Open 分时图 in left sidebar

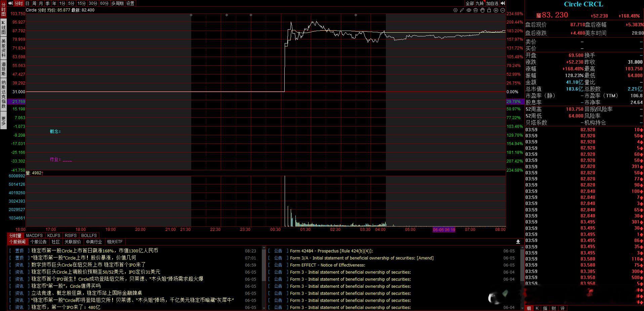click(x=3, y=9)
